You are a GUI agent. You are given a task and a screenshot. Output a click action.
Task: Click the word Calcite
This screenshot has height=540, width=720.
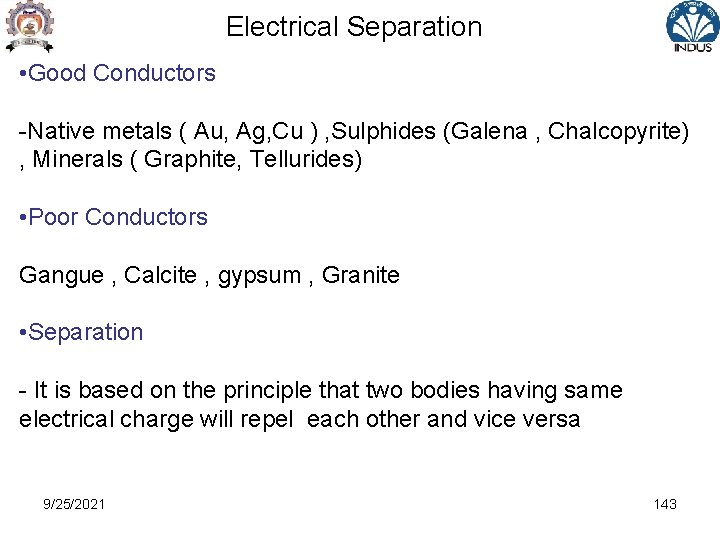pyautogui.click(x=160, y=275)
